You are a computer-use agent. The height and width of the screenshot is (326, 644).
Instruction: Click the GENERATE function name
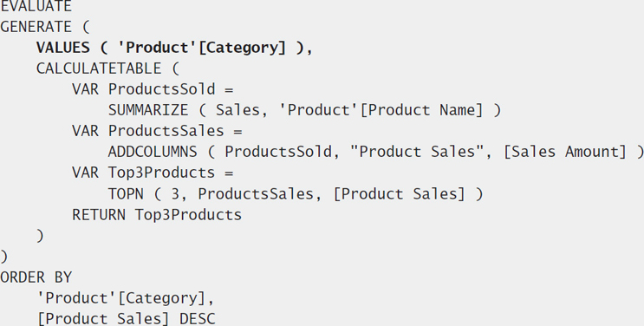[x=36, y=27]
